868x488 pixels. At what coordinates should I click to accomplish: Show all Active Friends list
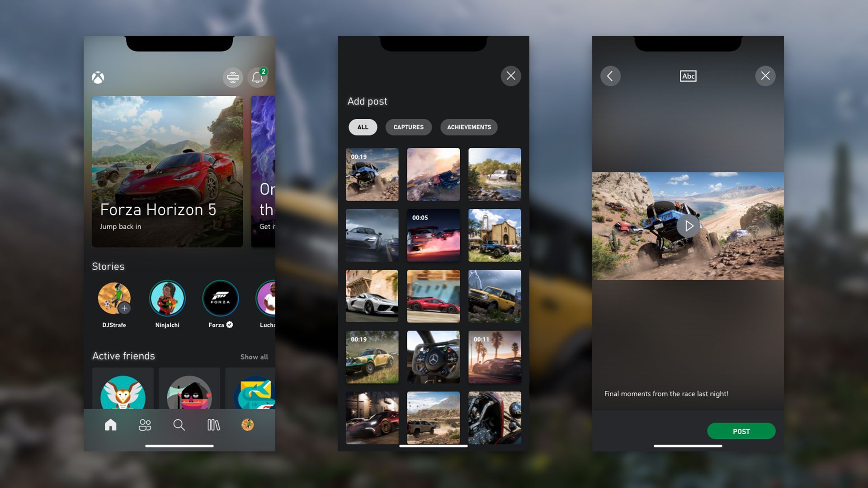pyautogui.click(x=254, y=357)
